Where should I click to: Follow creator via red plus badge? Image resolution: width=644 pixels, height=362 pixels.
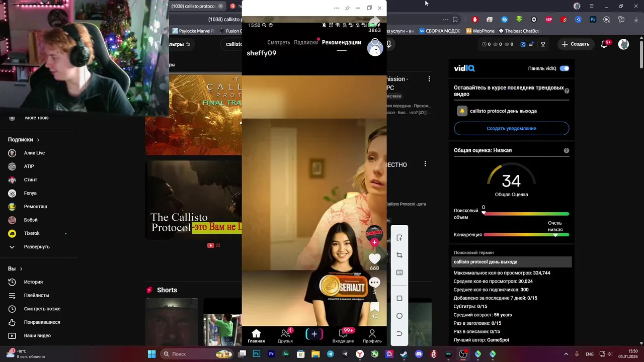coord(374,242)
